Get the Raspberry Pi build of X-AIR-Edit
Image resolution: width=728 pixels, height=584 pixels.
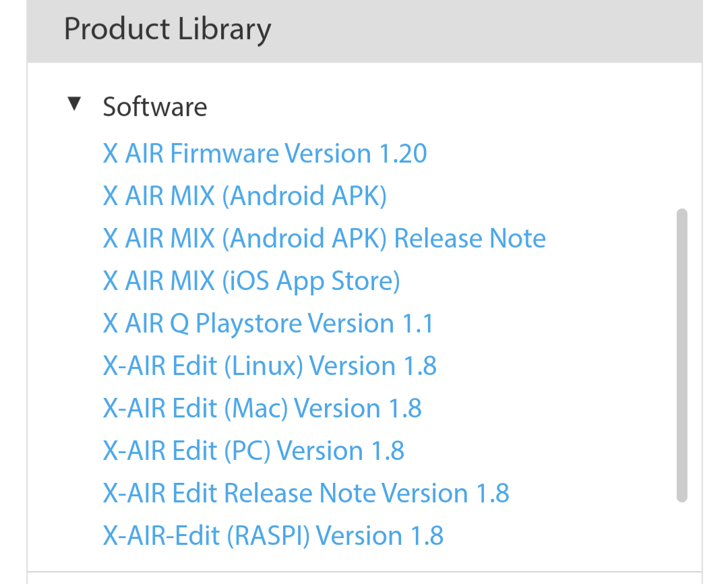(273, 536)
